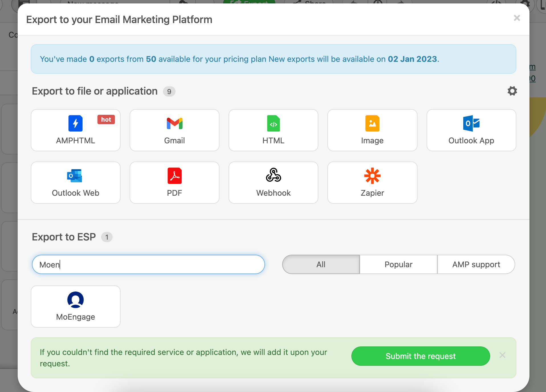Screen dimensions: 546x392
Task: Dismiss the green request banner
Action: (502, 355)
